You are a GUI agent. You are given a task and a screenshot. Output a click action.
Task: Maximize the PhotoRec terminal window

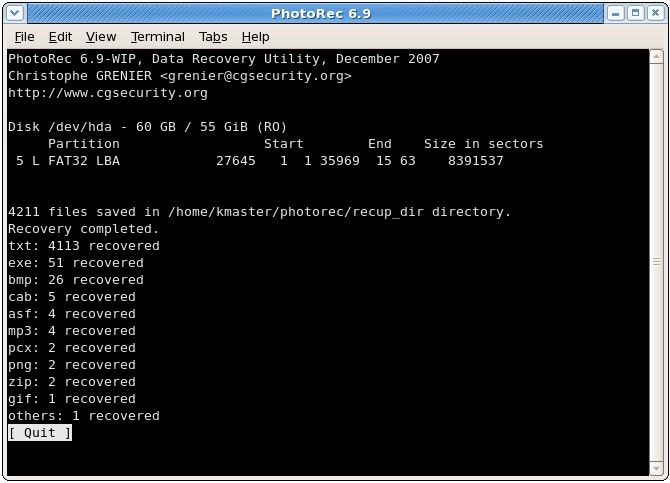pyautogui.click(x=635, y=13)
